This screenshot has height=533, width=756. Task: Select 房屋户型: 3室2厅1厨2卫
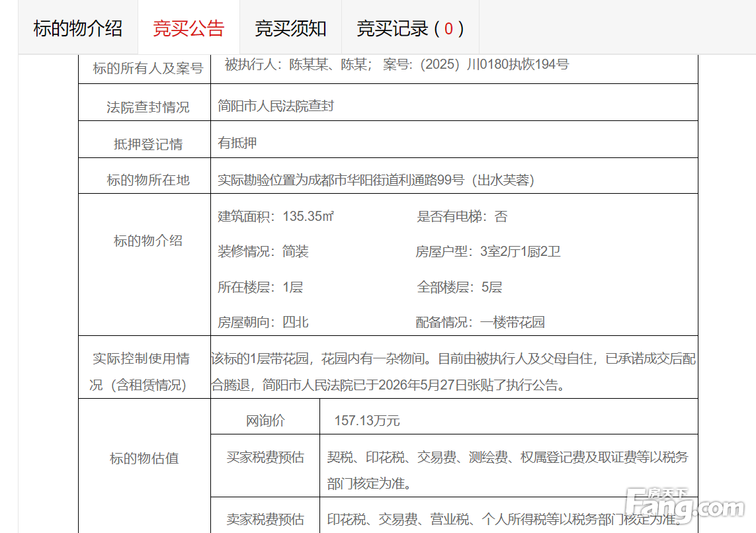[x=488, y=251]
